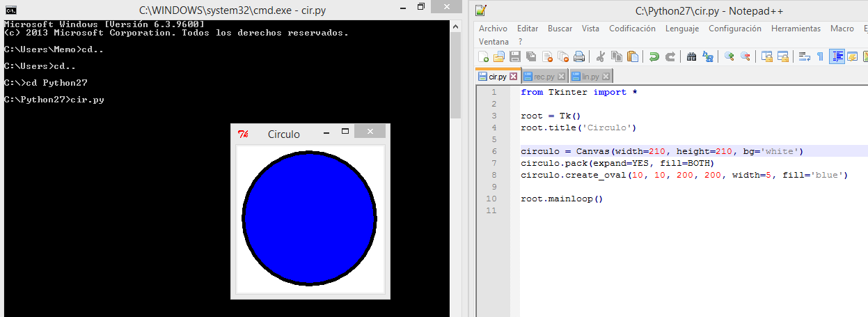Click the Print icon in toolbar

coord(579,56)
